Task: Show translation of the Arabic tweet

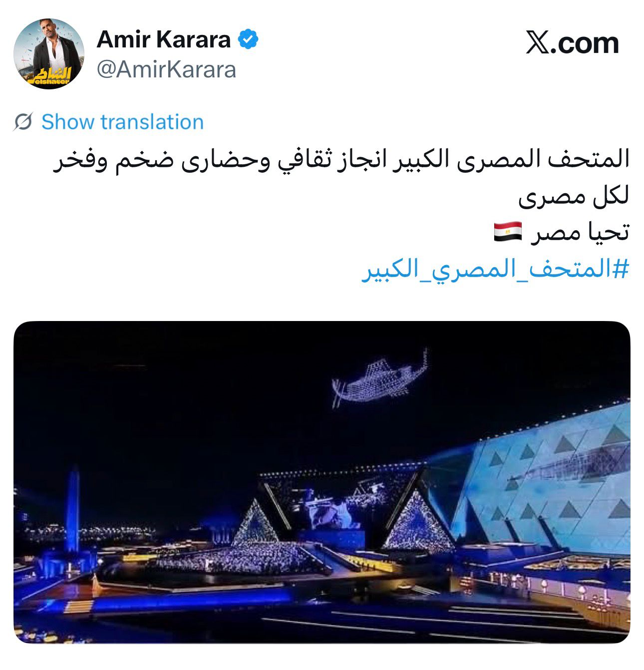Action: 122,122
